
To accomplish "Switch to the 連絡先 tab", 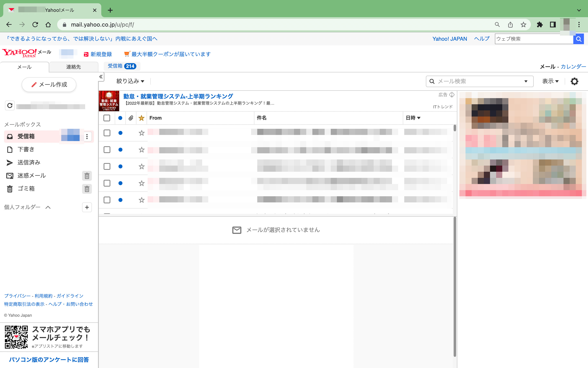I will pyautogui.click(x=73, y=67).
